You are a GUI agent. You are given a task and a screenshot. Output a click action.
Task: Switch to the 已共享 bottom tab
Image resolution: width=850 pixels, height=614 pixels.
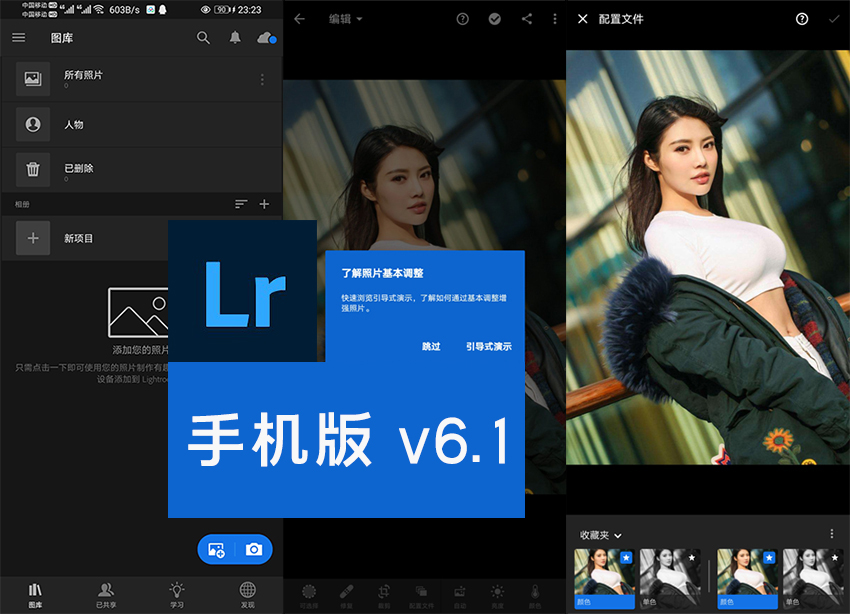106,595
